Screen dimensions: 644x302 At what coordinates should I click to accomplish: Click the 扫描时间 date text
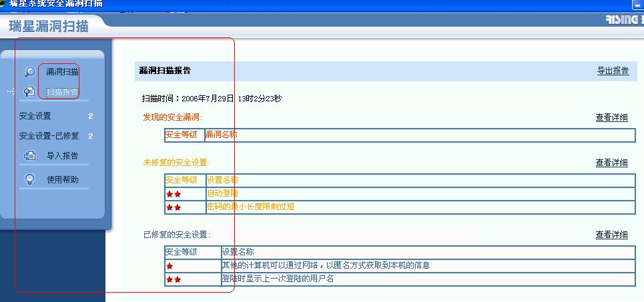point(212,99)
